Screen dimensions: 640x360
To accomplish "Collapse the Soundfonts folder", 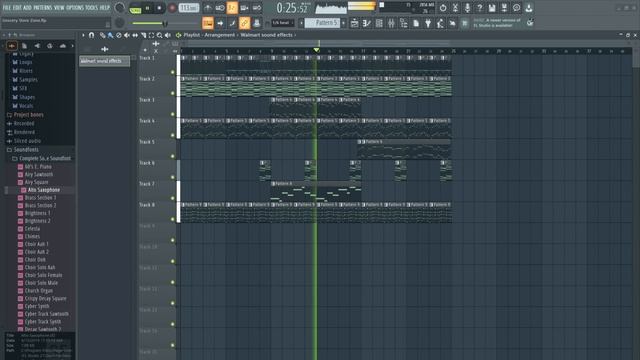I will click(x=26, y=149).
